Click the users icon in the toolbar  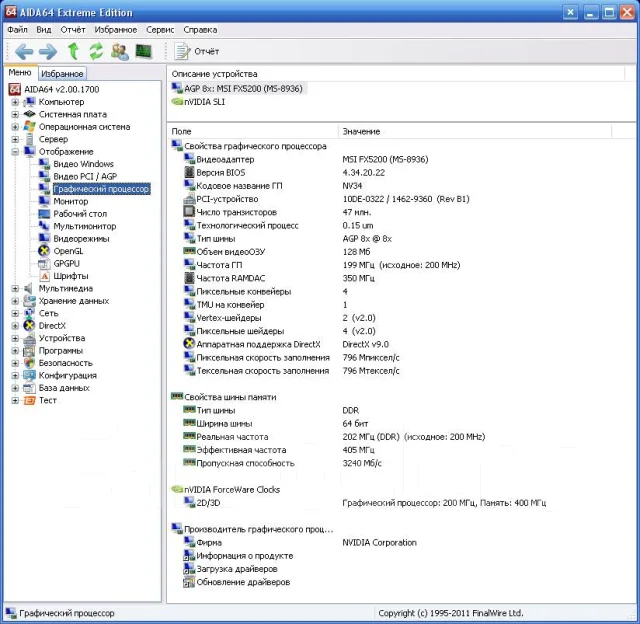point(120,51)
